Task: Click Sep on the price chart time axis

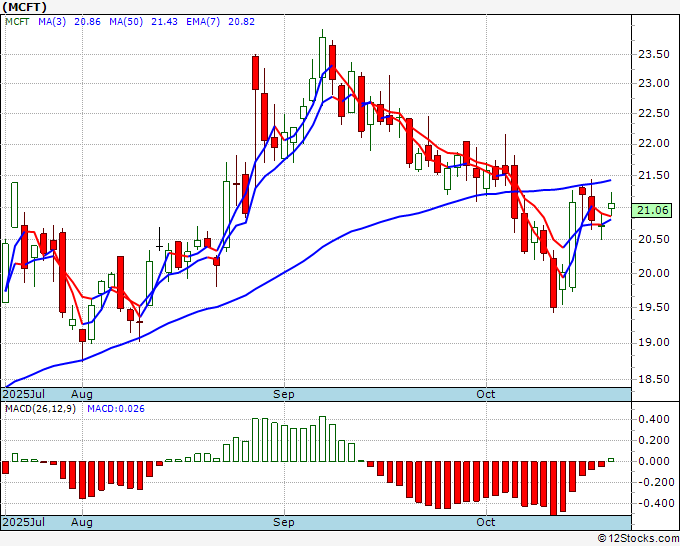Action: pyautogui.click(x=284, y=394)
